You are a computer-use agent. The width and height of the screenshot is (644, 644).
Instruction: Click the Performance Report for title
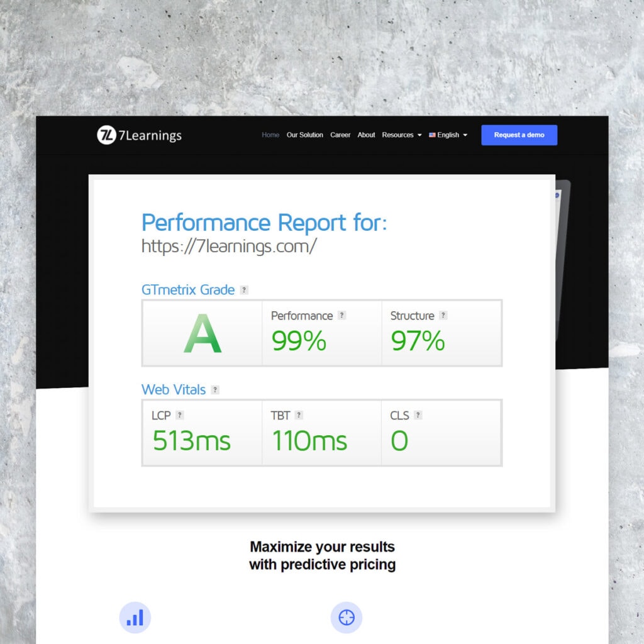(264, 223)
